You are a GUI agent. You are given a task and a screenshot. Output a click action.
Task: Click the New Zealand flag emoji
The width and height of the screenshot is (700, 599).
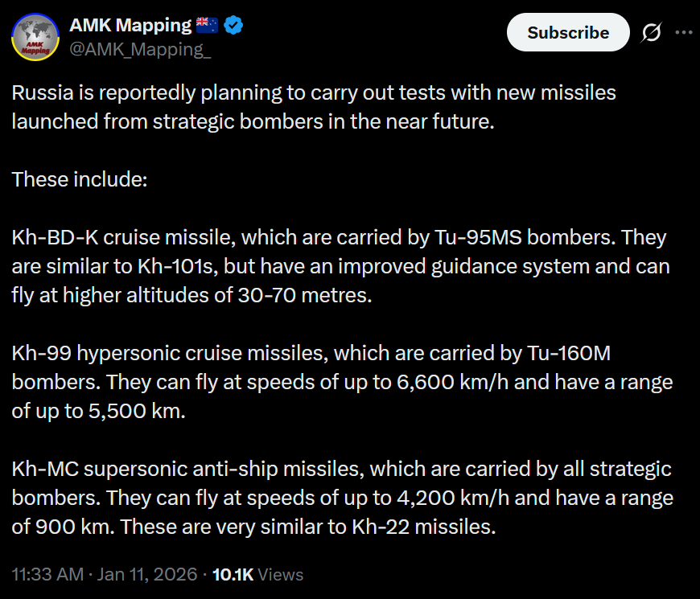[207, 25]
